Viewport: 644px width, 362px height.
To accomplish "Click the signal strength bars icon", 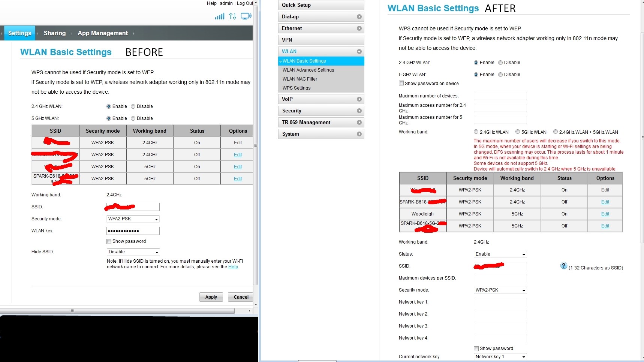I will point(219,16).
